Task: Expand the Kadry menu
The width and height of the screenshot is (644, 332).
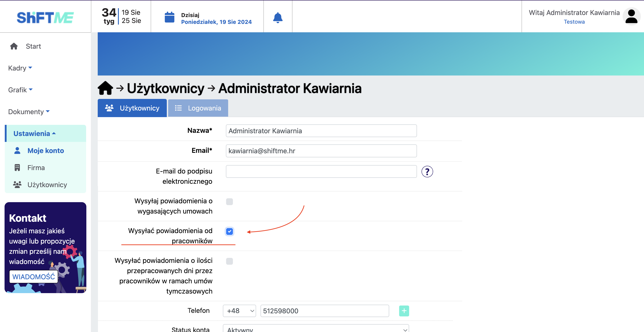Action: [20, 68]
